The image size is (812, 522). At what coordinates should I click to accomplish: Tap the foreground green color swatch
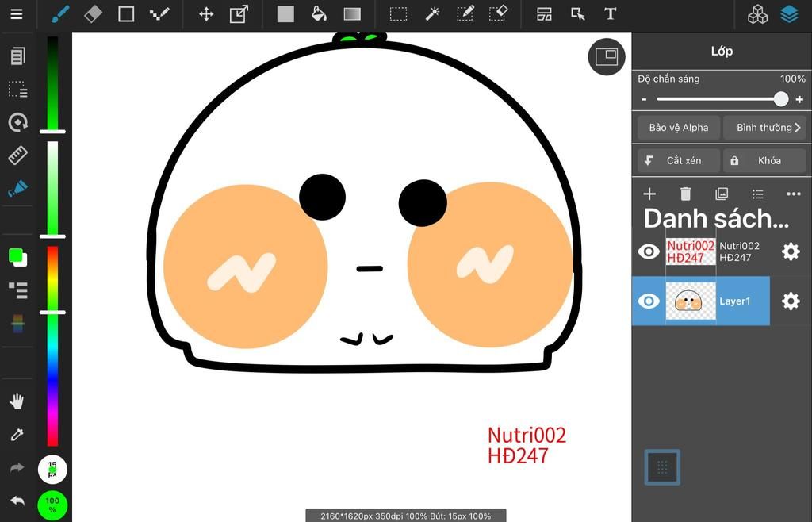tap(15, 255)
